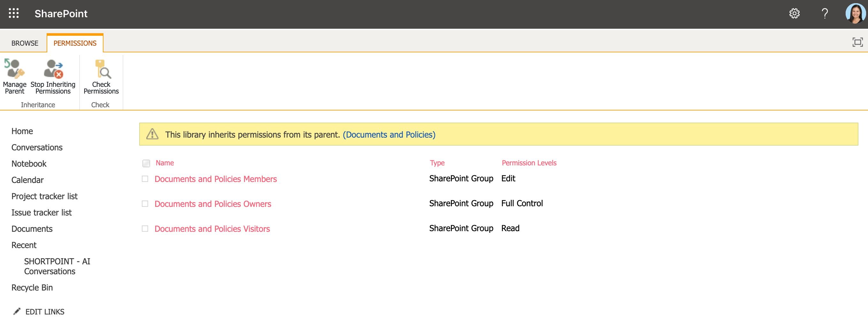Screen dimensions: 868x325
Task: Open SHORTPOINT - AI Conversations link
Action: pyautogui.click(x=57, y=266)
